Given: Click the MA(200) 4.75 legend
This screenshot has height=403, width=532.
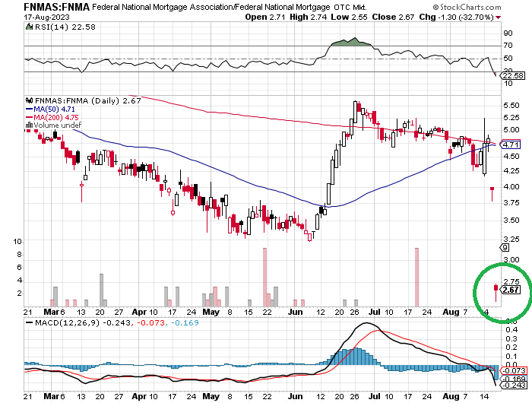Looking at the screenshot, I should (x=52, y=117).
